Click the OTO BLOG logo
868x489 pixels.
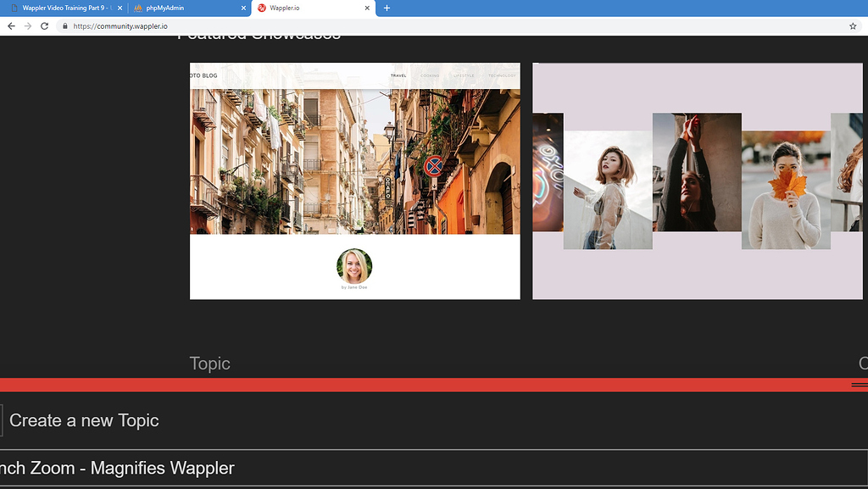203,75
